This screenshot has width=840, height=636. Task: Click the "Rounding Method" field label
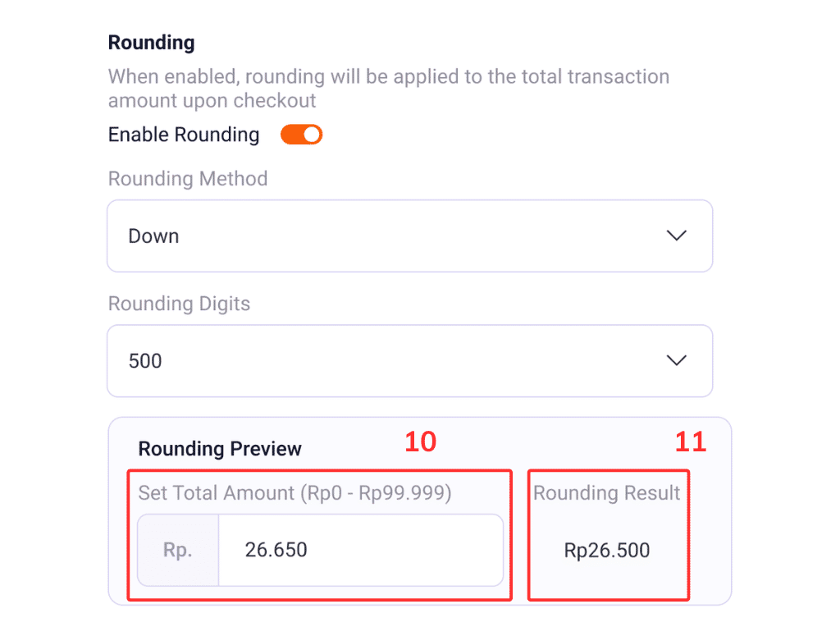[188, 179]
